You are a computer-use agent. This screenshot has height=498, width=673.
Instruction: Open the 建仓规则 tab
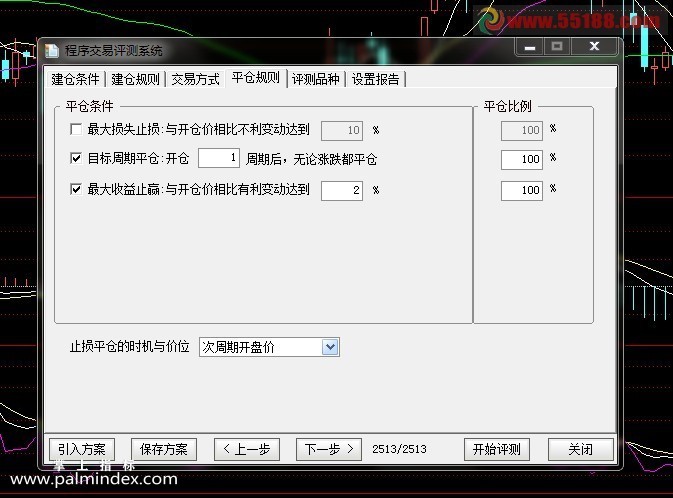(135, 79)
